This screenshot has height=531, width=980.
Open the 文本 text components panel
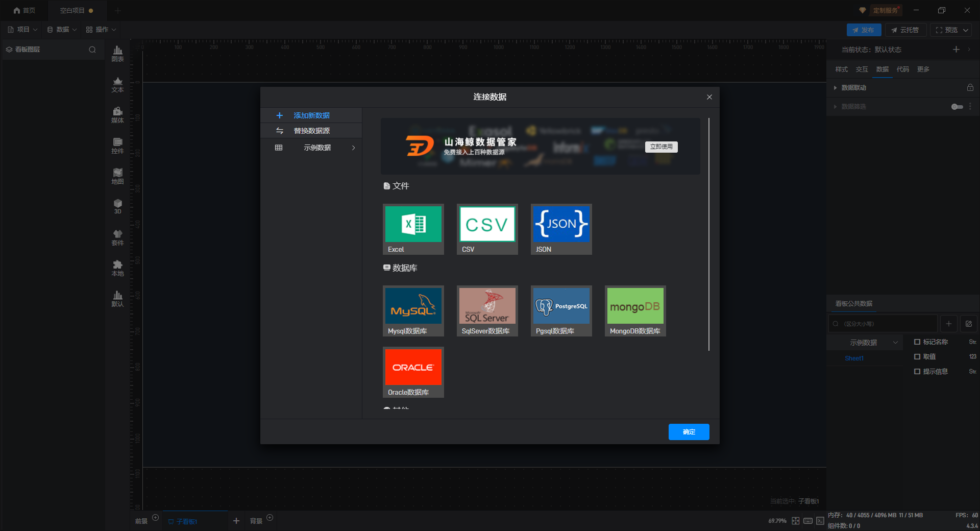(x=117, y=84)
